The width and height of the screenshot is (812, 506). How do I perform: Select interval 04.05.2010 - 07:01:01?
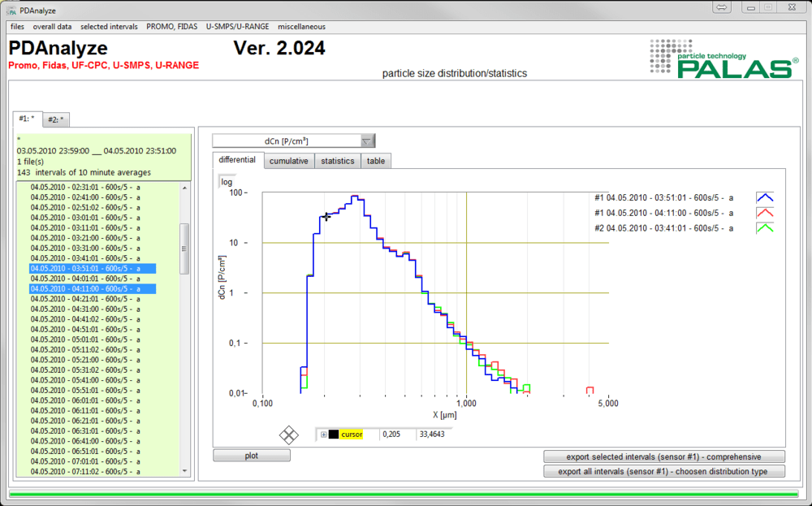[x=85, y=461]
